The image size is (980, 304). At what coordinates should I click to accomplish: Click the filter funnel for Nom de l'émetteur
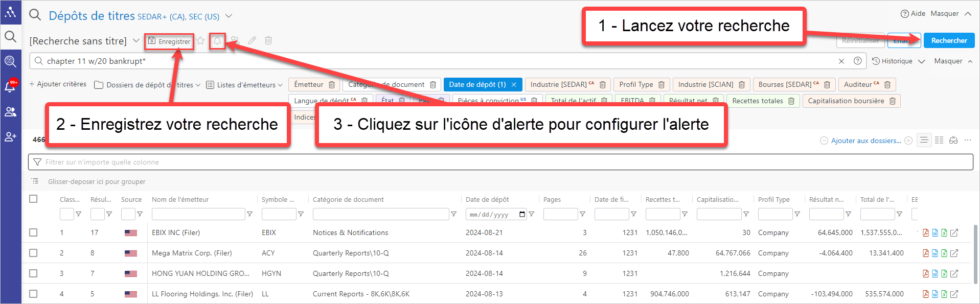click(x=249, y=214)
